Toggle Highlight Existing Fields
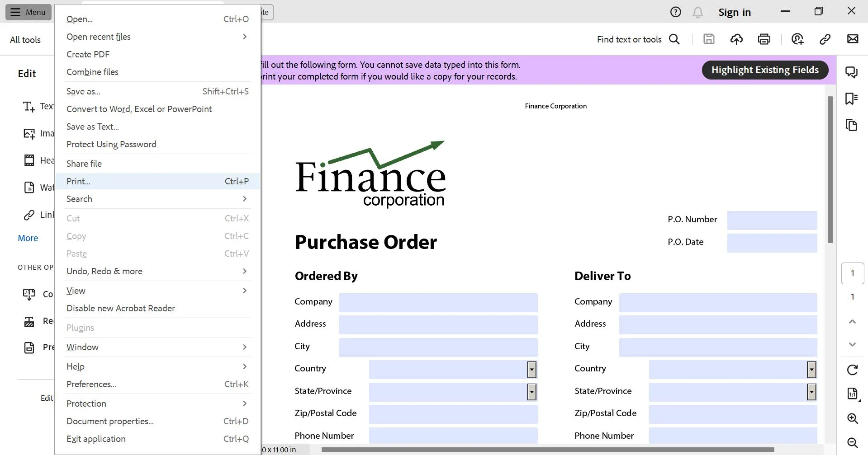 (764, 70)
